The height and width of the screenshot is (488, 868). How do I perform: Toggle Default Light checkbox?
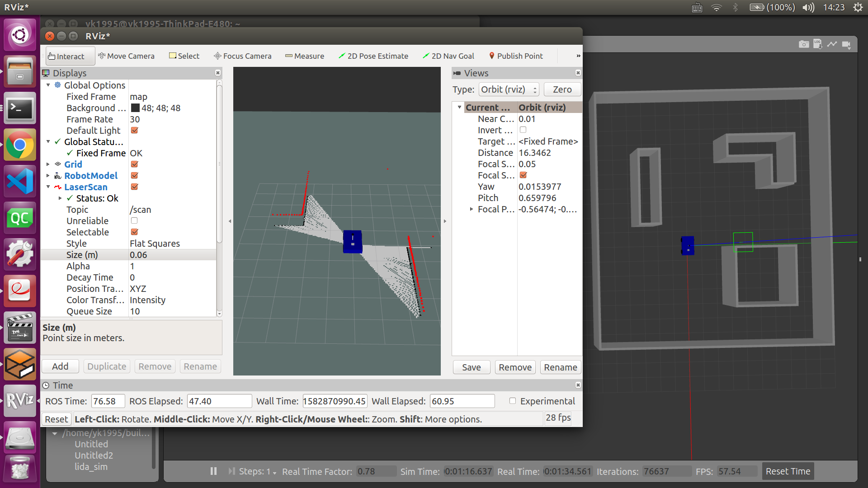coord(134,131)
